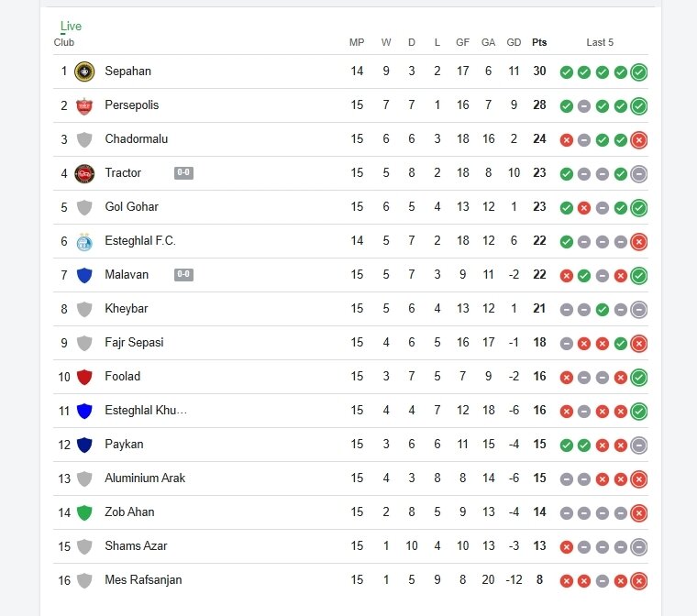Click the Persepolis club crest

tap(84, 105)
